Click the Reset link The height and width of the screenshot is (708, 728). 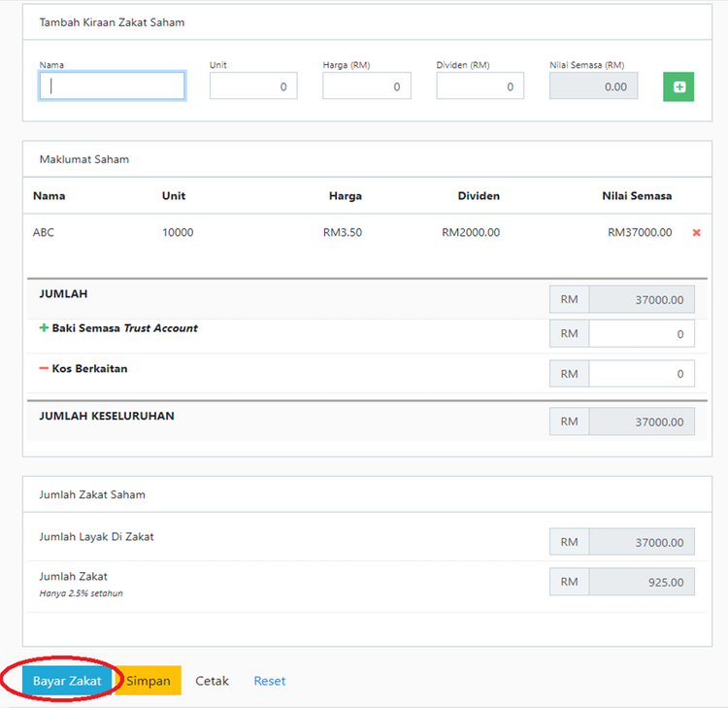click(x=270, y=681)
